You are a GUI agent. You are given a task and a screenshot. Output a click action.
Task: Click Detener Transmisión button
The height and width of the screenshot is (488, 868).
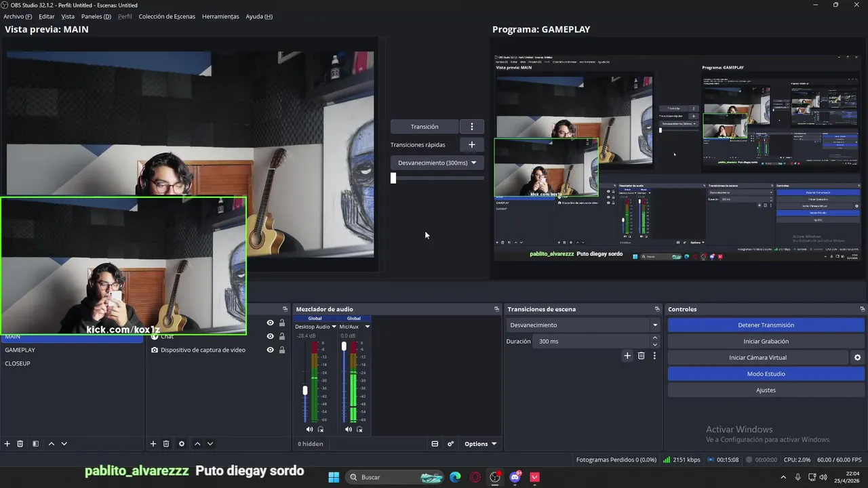pos(766,325)
